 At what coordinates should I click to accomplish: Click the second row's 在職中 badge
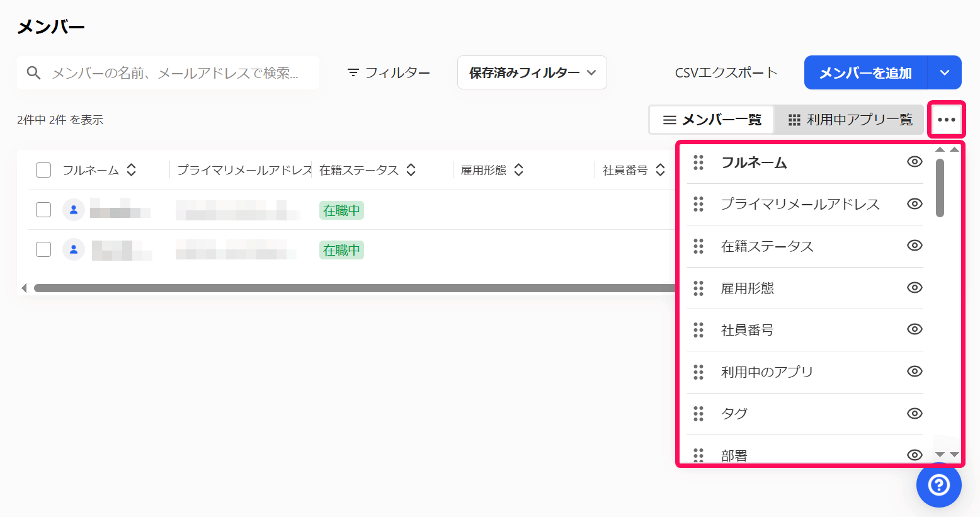tap(341, 250)
